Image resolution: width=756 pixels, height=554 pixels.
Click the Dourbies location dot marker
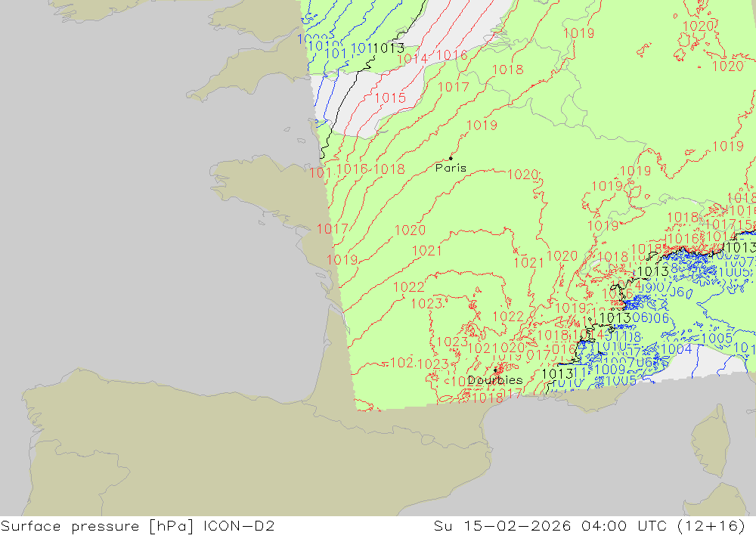(495, 370)
